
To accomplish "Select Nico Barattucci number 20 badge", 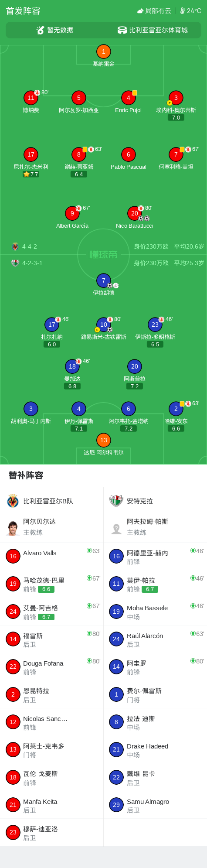I will pos(135,213).
